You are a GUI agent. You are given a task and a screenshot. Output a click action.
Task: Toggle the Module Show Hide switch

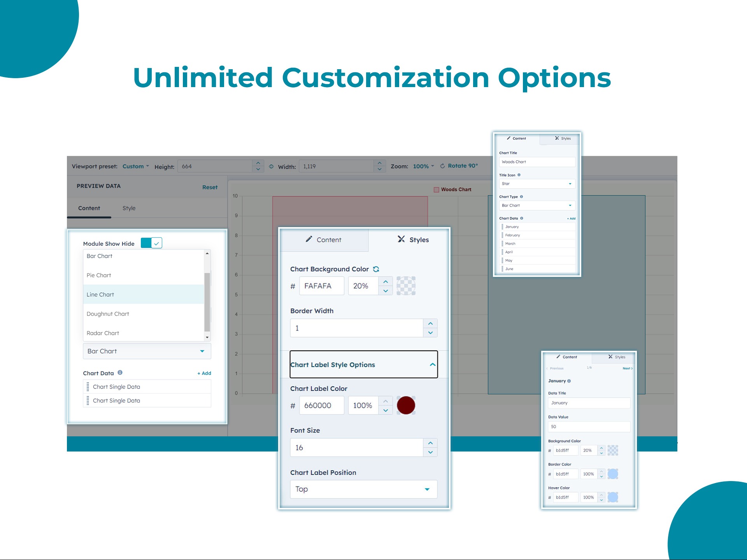[151, 243]
